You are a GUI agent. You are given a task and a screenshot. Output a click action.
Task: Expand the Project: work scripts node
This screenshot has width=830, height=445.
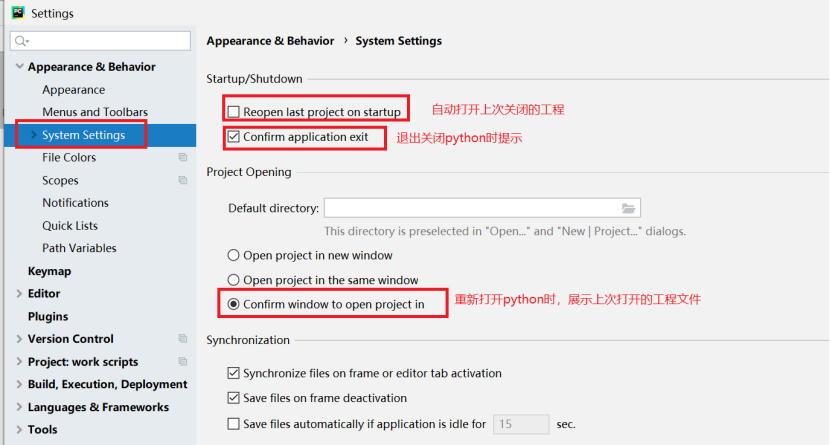coord(19,362)
